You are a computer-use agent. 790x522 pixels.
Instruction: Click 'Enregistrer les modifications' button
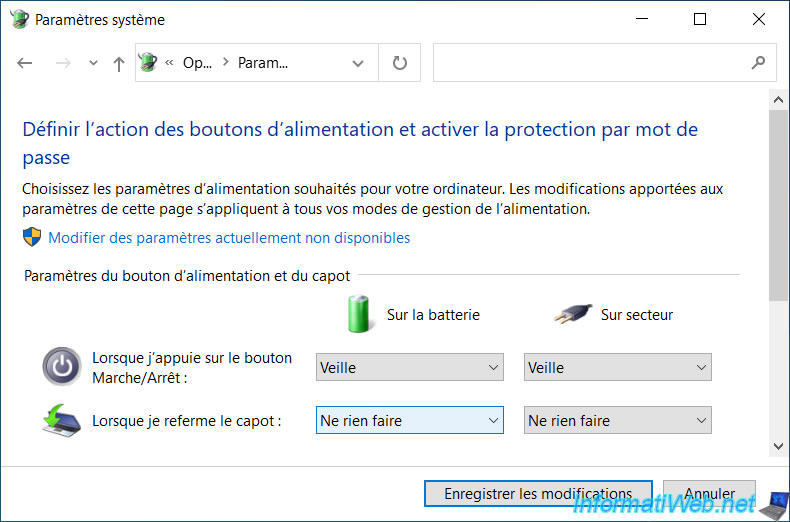(538, 493)
